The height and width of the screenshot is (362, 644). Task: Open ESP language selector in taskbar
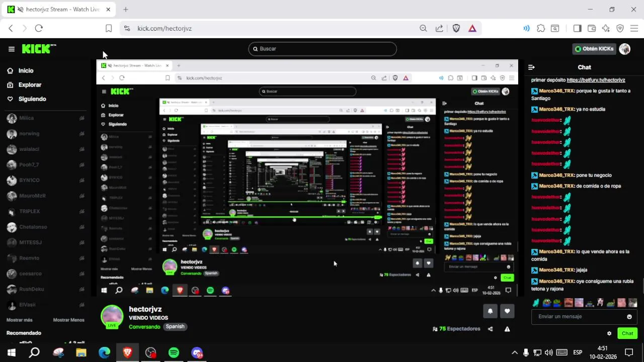coord(578,352)
